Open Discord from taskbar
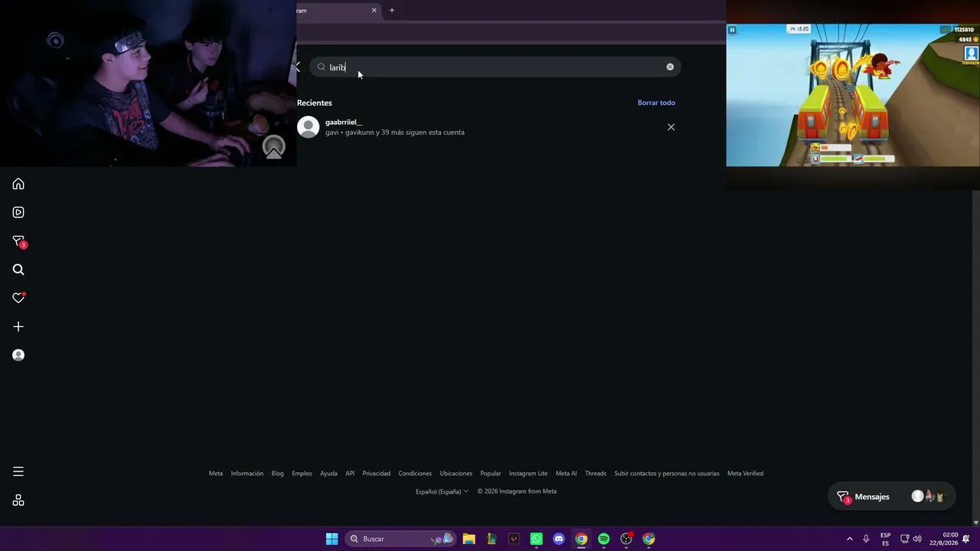This screenshot has width=980, height=551. point(559,539)
